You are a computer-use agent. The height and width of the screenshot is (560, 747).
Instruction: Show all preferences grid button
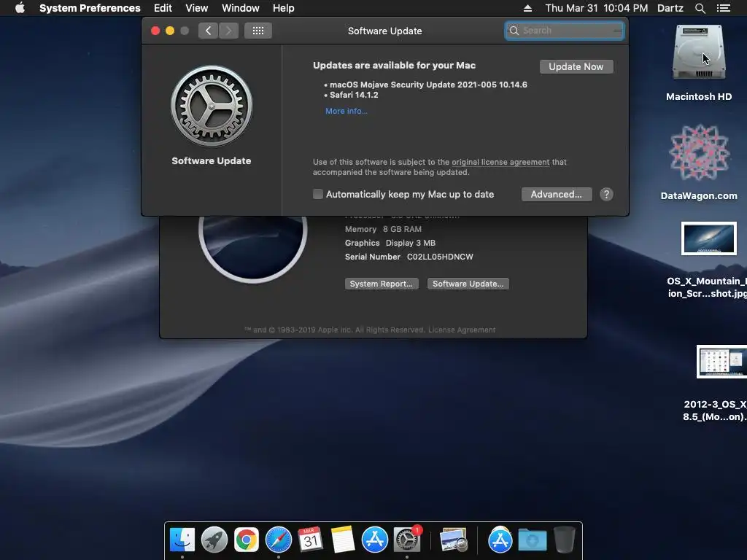coord(258,31)
